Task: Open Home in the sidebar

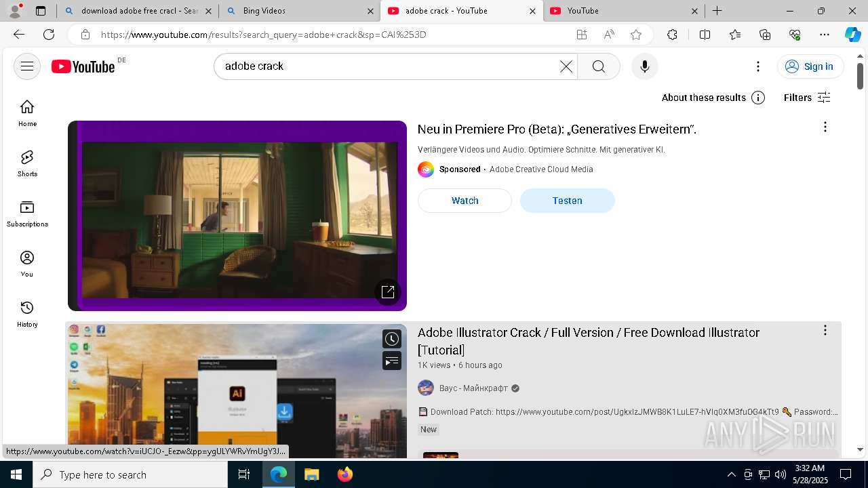Action: (27, 113)
